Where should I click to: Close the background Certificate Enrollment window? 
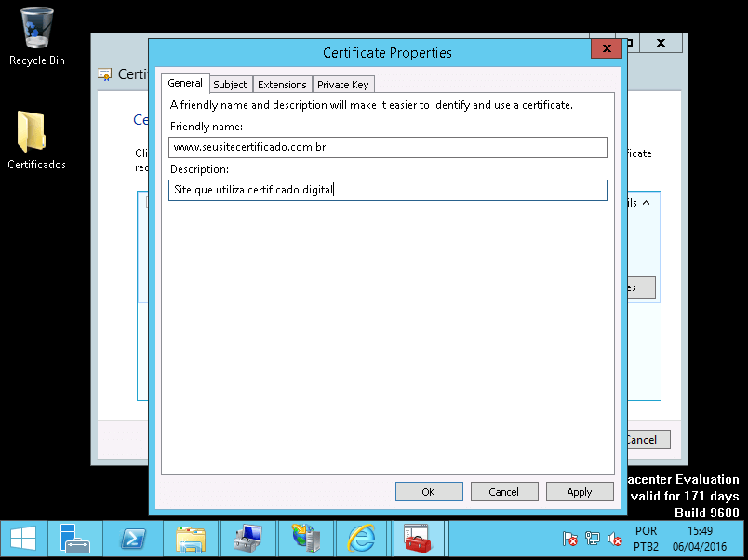(661, 43)
